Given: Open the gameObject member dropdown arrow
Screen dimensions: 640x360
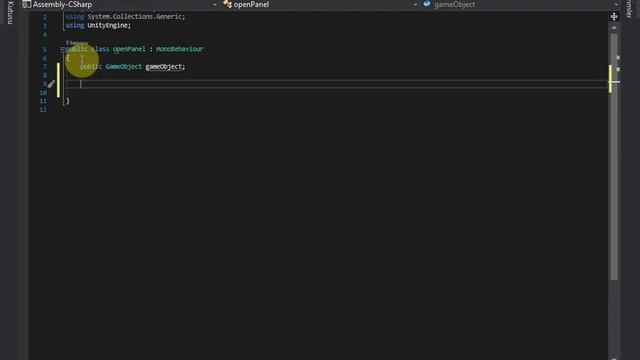Looking at the screenshot, I should 616,4.
